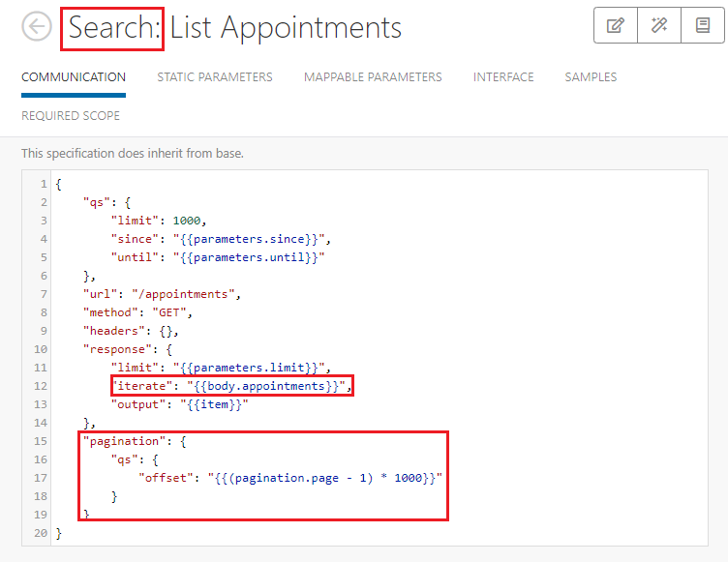Click line number 1 in the gutter
The width and height of the screenshot is (728, 562).
tap(44, 184)
